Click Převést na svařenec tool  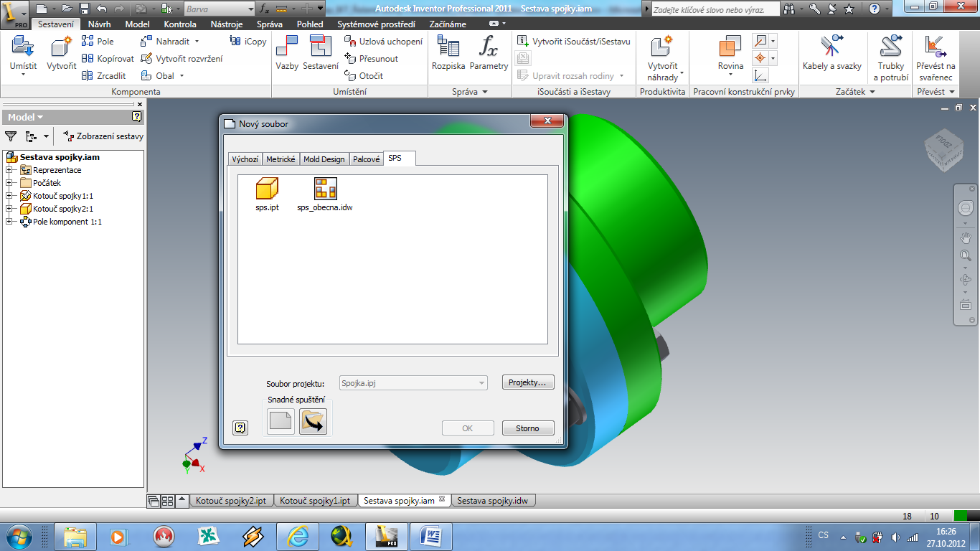point(936,57)
